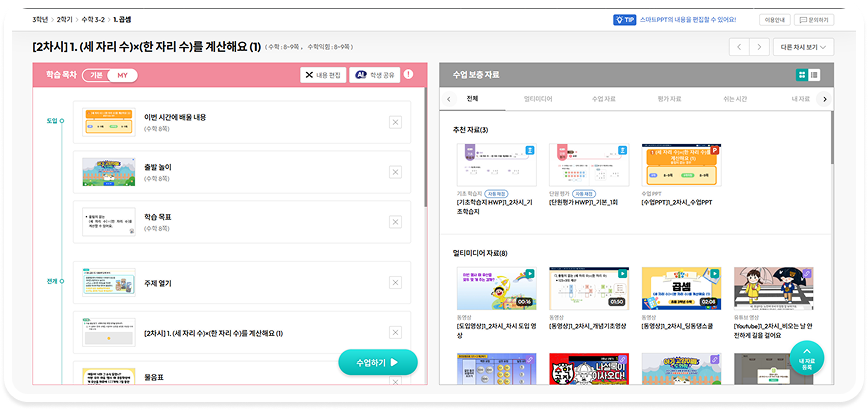Click the red exclamation info icon
This screenshot has width=868, height=410.
409,74
